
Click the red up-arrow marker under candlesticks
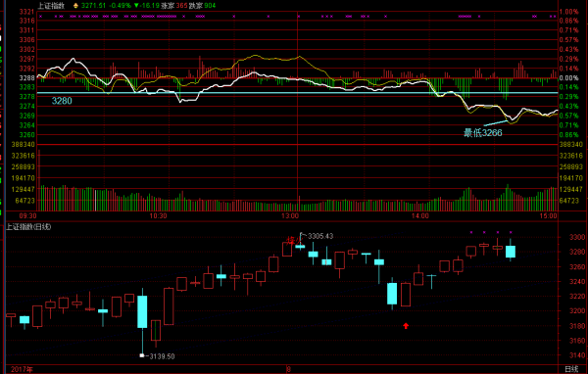click(406, 326)
